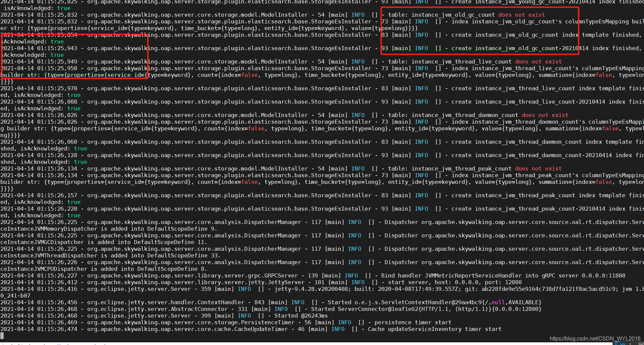The width and height of the screenshot is (644, 345).
Task: Click 'ceInstanceJVMCPUDispatcher is added into DefaultScopeDefine 8.'
Action: click(x=104, y=269)
